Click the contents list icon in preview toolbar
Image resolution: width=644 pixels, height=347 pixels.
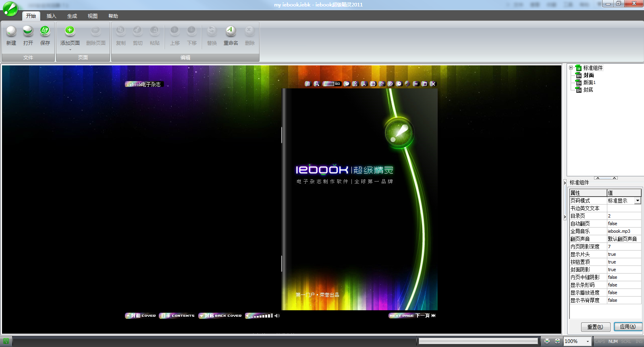(307, 84)
